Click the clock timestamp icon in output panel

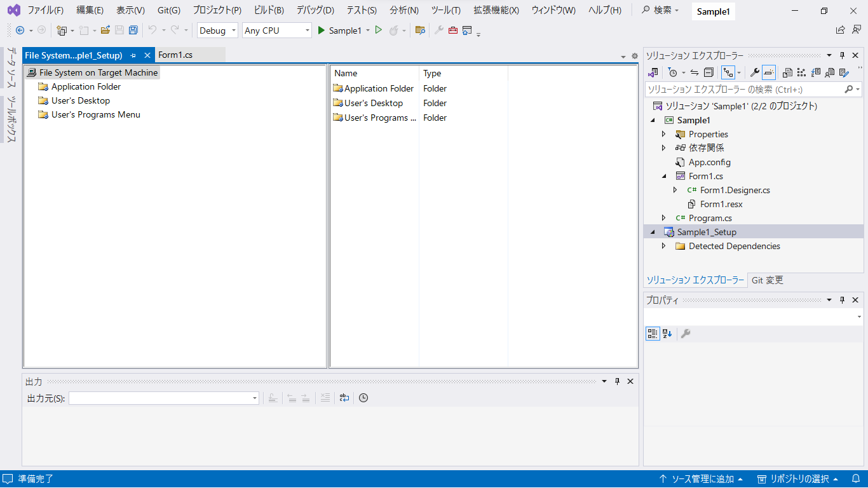point(363,398)
